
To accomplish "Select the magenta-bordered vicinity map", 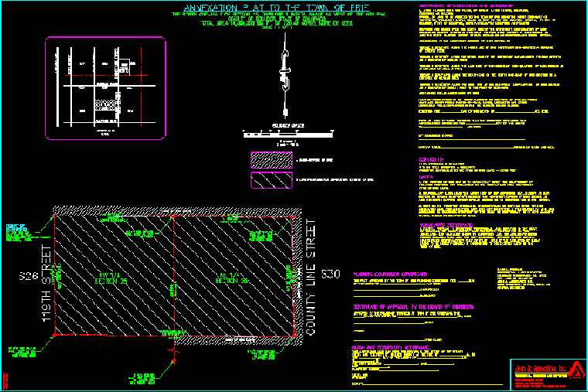I will (x=105, y=88).
